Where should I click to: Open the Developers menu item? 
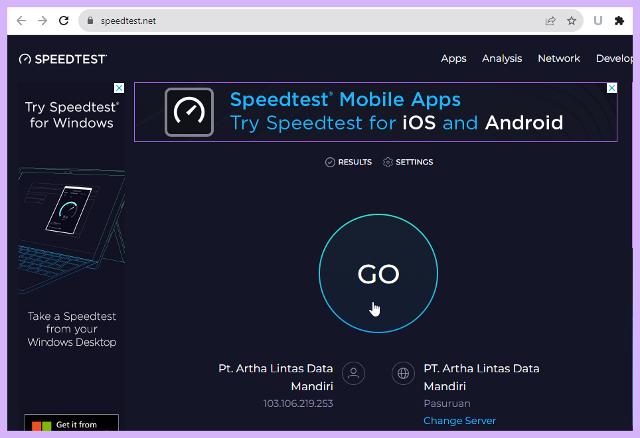point(614,58)
